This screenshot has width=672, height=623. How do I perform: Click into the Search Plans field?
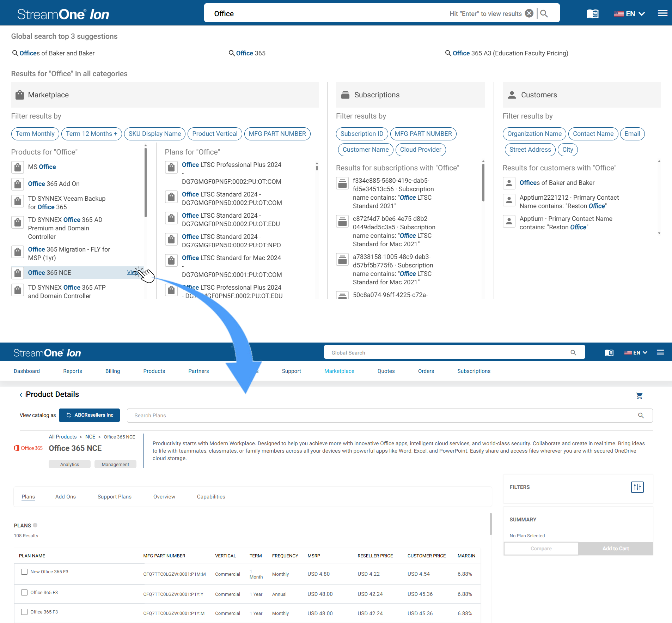click(x=390, y=416)
